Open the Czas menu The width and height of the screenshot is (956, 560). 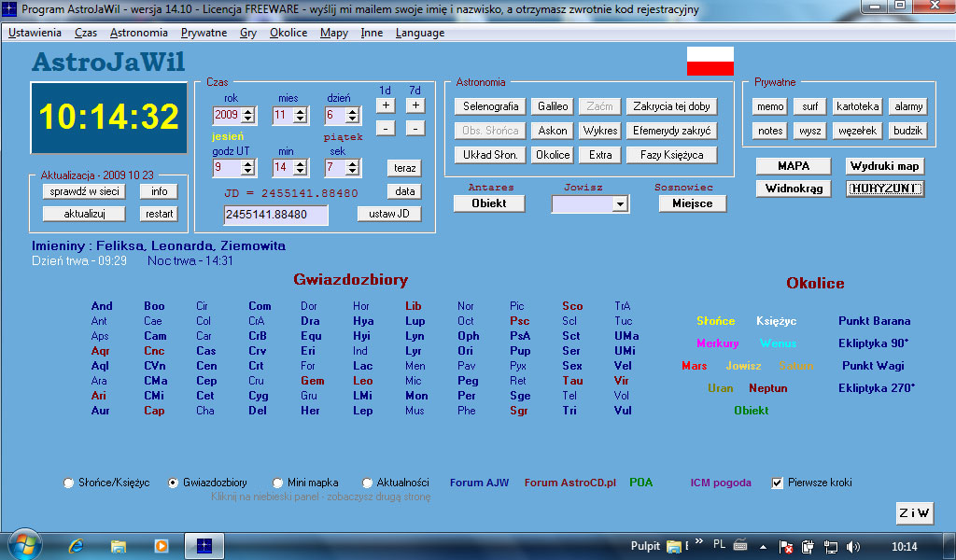tap(86, 33)
